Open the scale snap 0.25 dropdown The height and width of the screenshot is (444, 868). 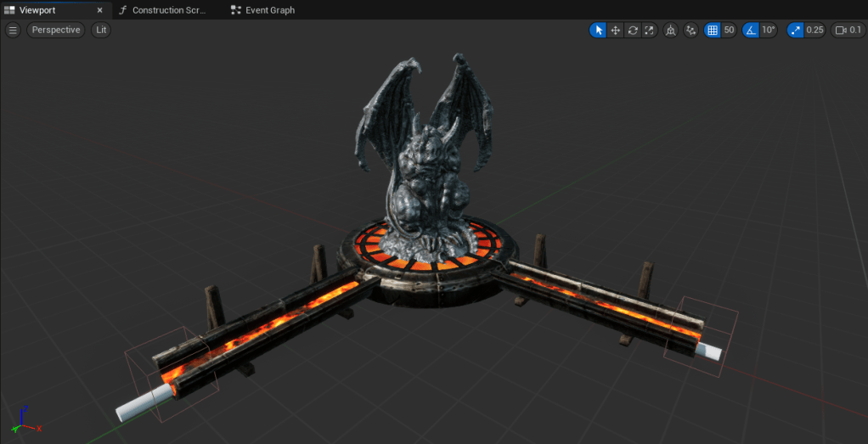click(x=814, y=30)
